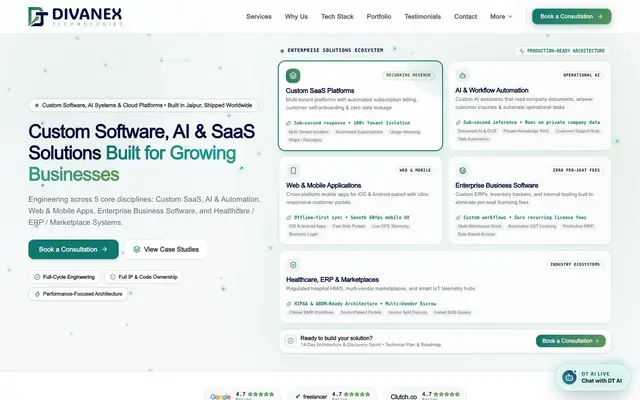
Task: Select Portfolio in the navigation bar
Action: [x=379, y=17]
